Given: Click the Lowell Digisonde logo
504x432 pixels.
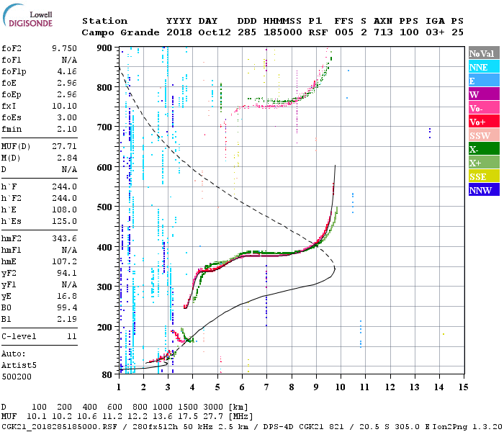Looking at the screenshot, I should (x=27, y=16).
